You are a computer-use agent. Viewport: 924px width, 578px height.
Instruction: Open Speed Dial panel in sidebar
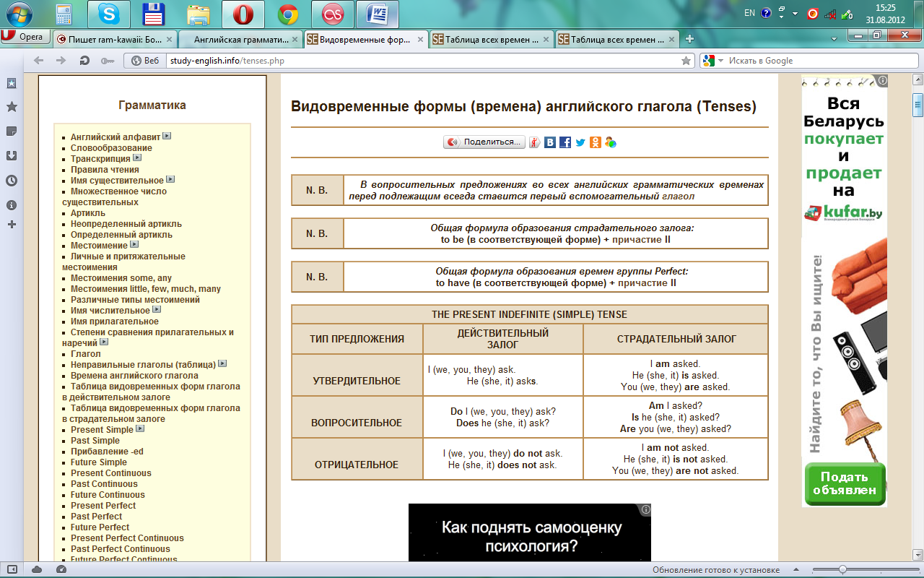[12, 83]
